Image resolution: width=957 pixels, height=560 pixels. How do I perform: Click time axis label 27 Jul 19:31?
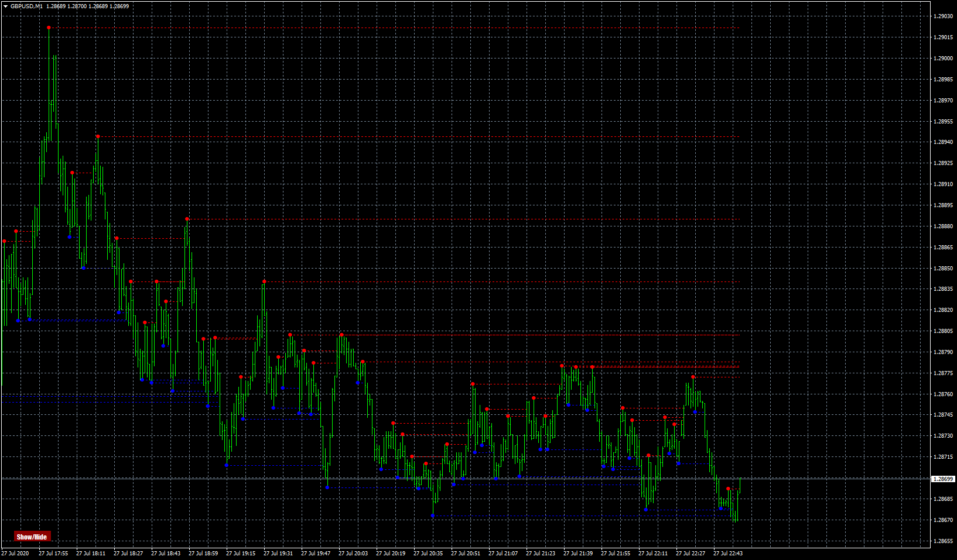pyautogui.click(x=278, y=554)
